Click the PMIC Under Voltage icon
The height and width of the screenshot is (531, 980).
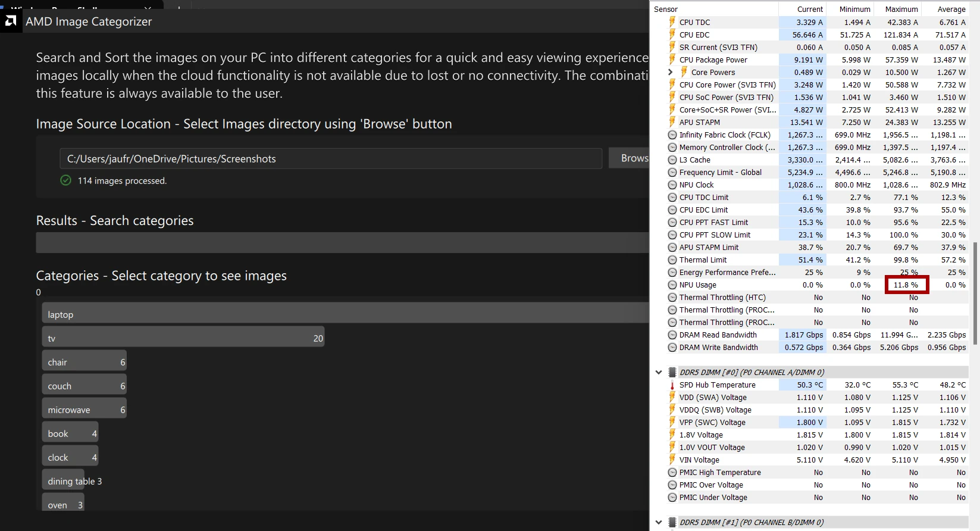pos(672,498)
